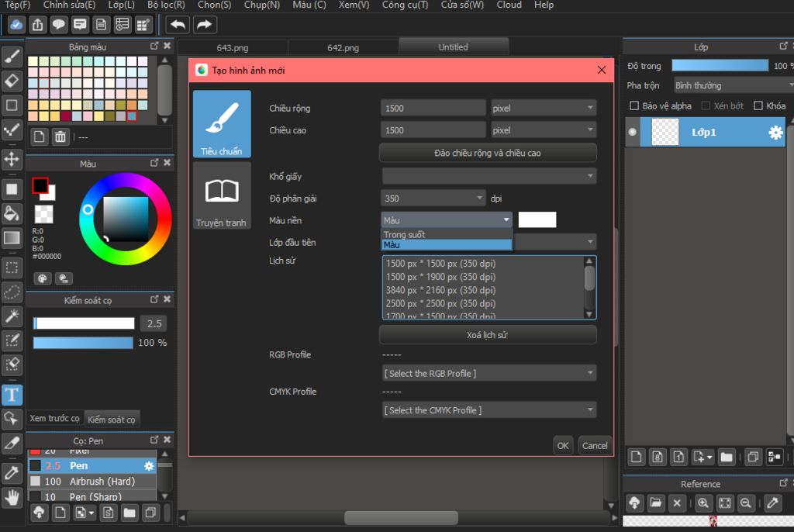Click the white background color swatch beside Màu nền
This screenshot has height=532, width=794.
pyautogui.click(x=537, y=220)
